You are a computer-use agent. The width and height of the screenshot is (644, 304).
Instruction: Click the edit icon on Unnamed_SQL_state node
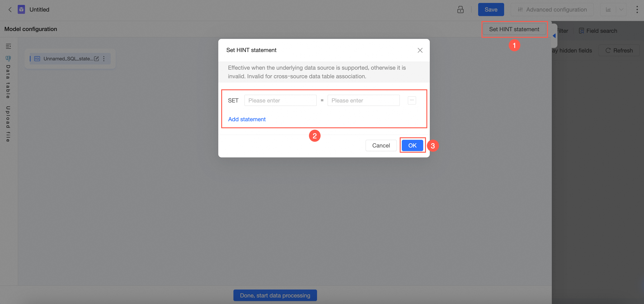[x=96, y=59]
